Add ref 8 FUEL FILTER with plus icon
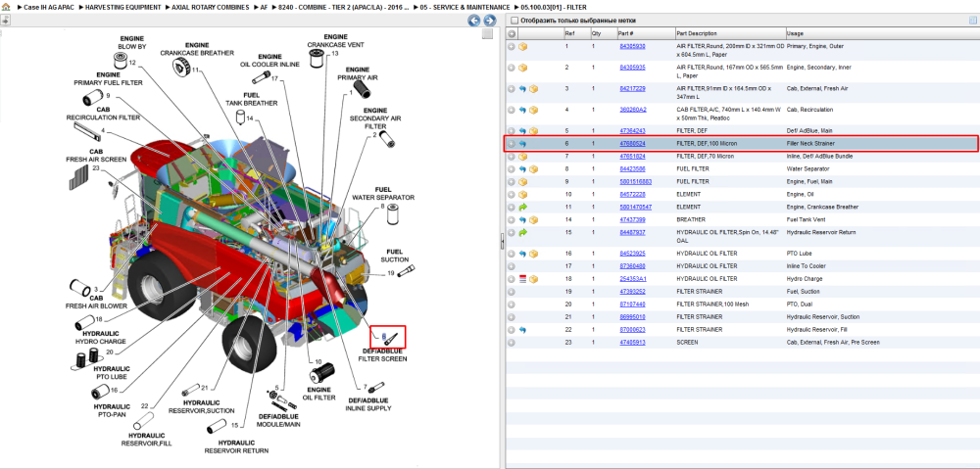Screen dimensions: 980x469 click(x=512, y=168)
